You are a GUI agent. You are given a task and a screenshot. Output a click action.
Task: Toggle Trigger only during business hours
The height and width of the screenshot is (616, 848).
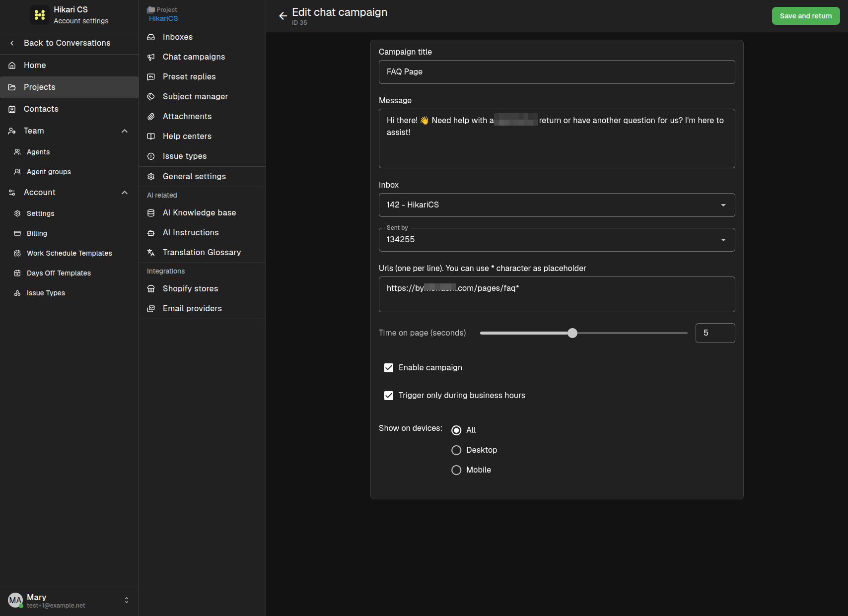tap(389, 396)
